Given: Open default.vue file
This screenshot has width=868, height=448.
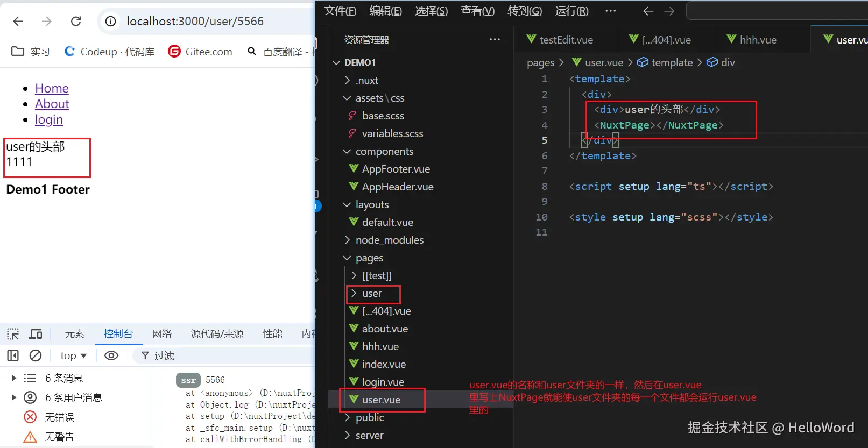Looking at the screenshot, I should pos(420,222).
